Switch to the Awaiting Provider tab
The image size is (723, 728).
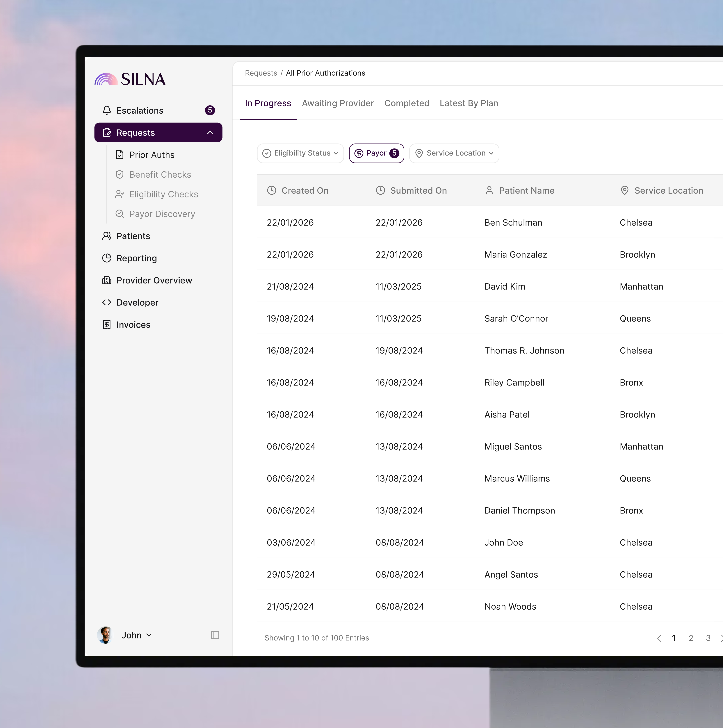pos(337,103)
